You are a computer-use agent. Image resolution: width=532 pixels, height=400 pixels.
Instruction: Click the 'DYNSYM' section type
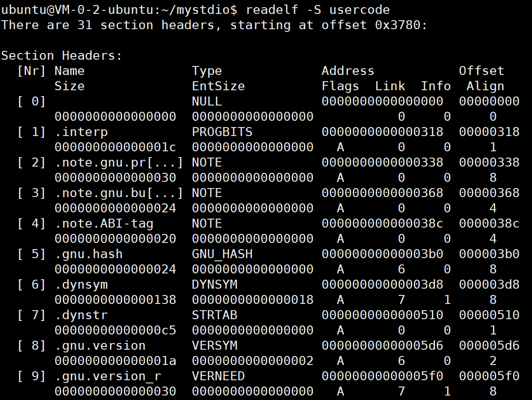coord(215,284)
